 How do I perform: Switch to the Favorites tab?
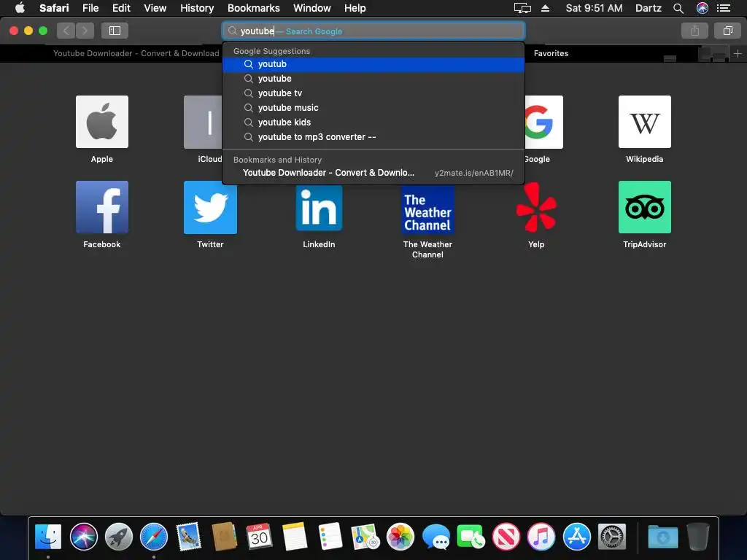[551, 53]
